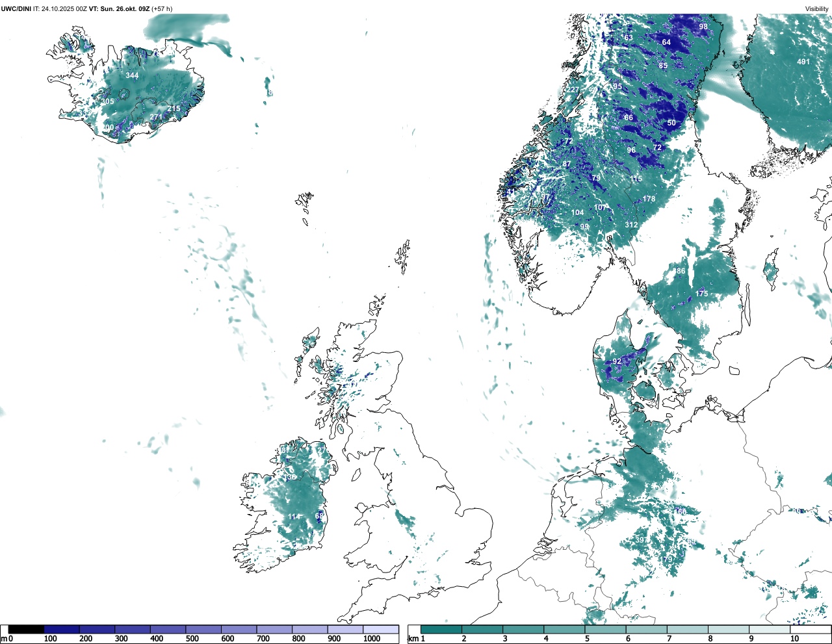
Task: Click the '24.10.2025 00Z' initial time text
Action: (x=64, y=8)
